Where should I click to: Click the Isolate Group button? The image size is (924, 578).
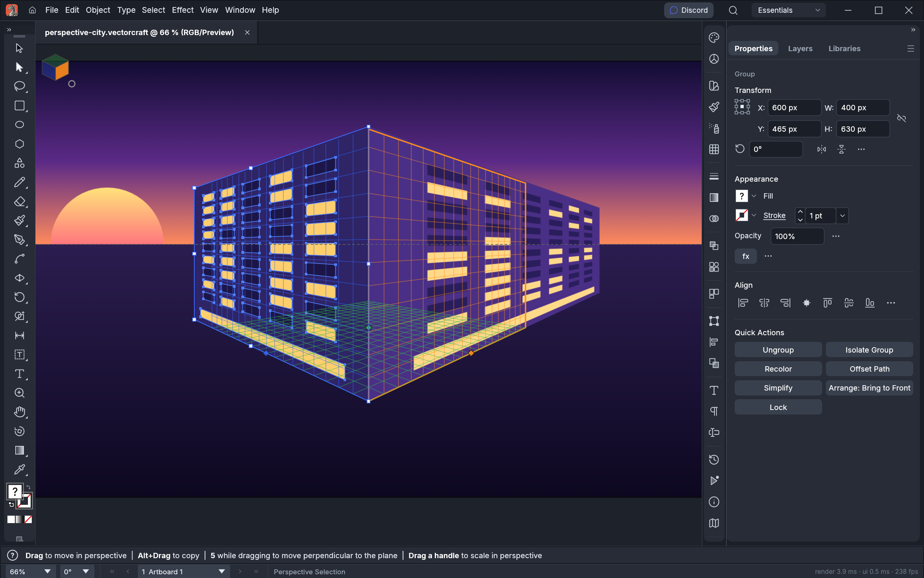869,350
